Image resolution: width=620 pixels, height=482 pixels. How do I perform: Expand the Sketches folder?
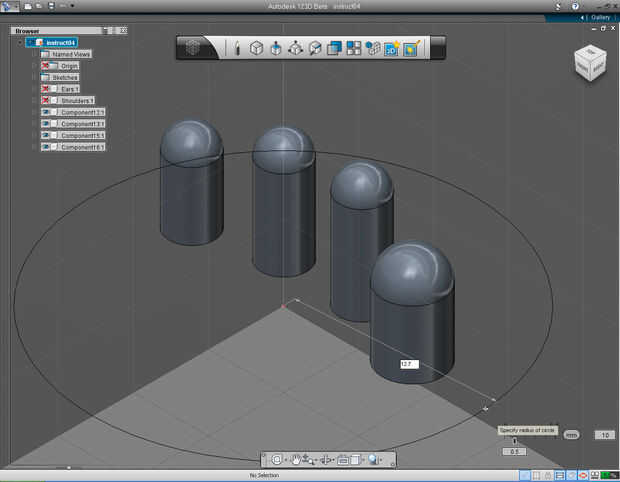point(34,77)
